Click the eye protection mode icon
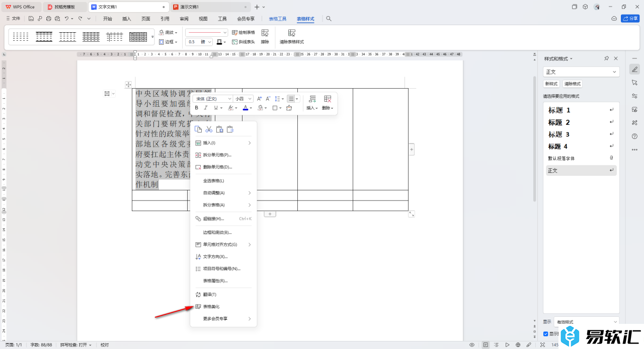 (472, 345)
